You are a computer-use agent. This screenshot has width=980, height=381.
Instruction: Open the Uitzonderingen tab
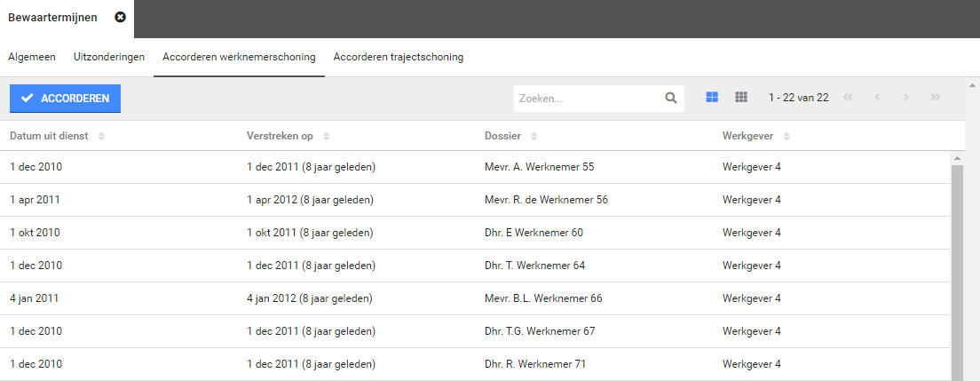point(109,57)
